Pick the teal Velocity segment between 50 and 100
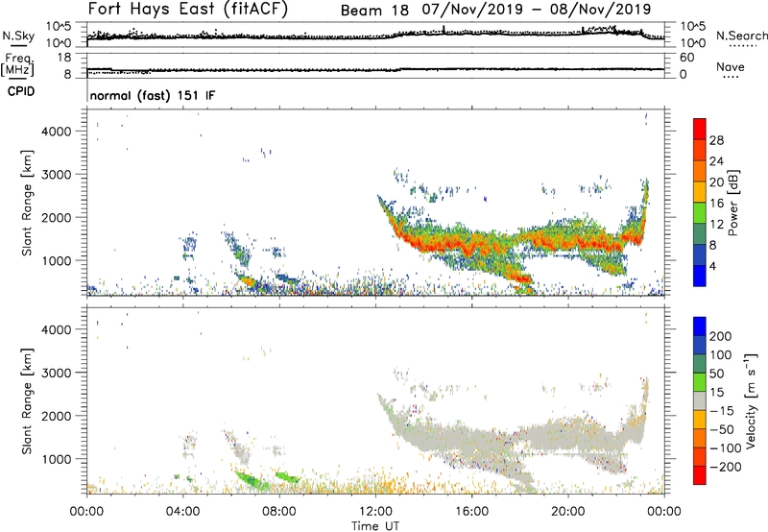Screen dimensions: 768x532 coord(700,364)
